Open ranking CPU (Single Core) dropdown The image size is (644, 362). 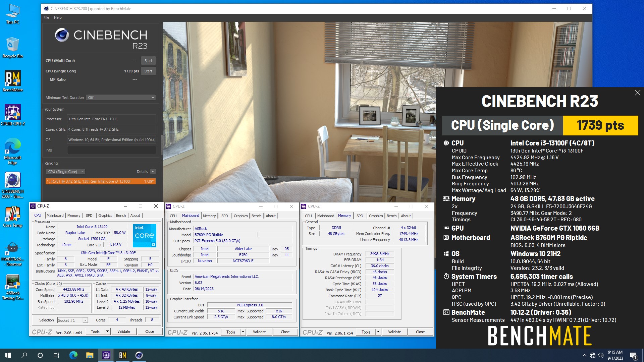(x=65, y=172)
